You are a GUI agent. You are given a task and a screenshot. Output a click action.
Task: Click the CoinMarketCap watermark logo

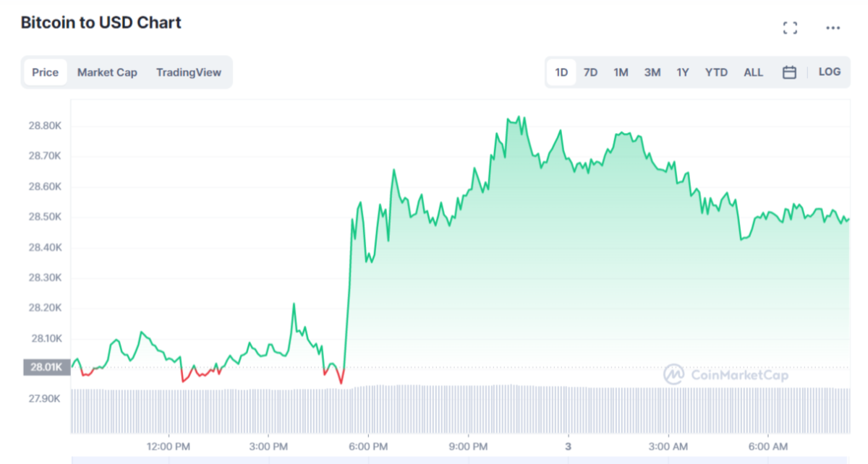[x=726, y=374]
